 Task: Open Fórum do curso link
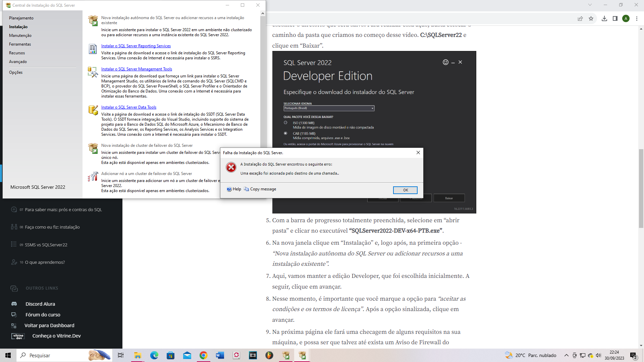[43, 315]
